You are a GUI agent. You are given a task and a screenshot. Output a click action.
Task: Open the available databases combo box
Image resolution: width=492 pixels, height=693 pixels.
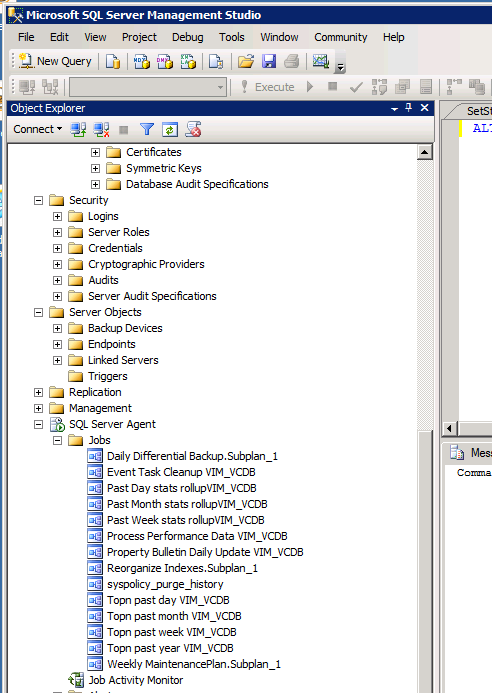148,87
